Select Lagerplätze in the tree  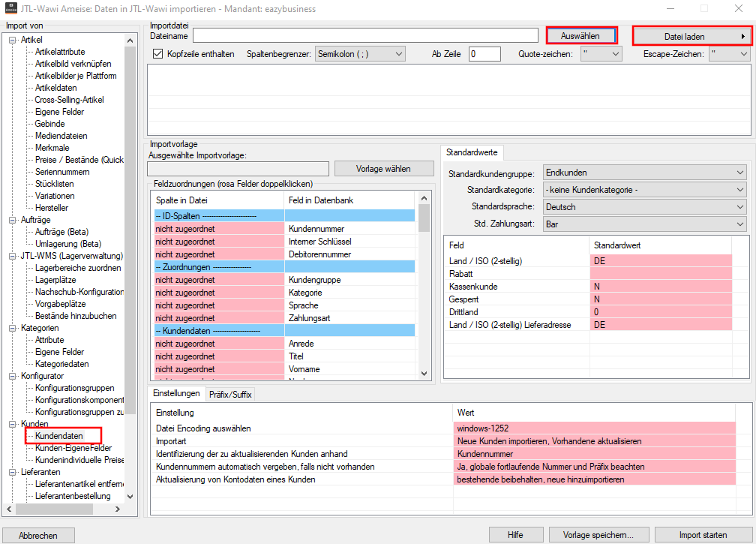pos(55,280)
